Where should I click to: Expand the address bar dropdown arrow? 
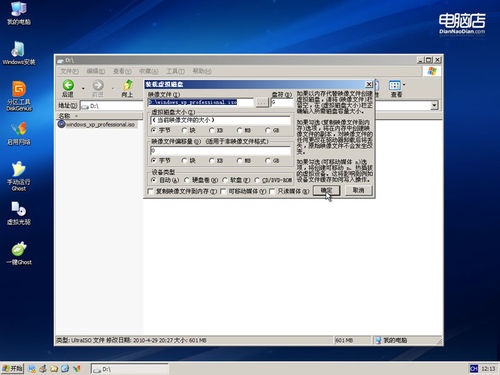434,106
